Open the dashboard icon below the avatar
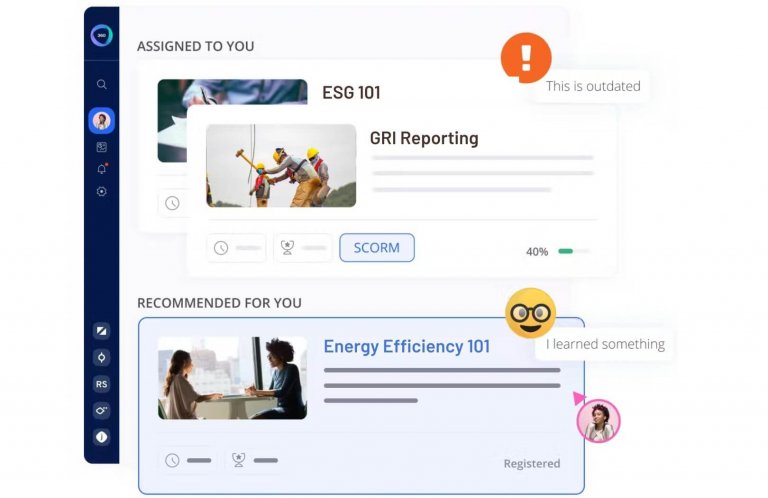The image size is (768, 498). (x=101, y=147)
